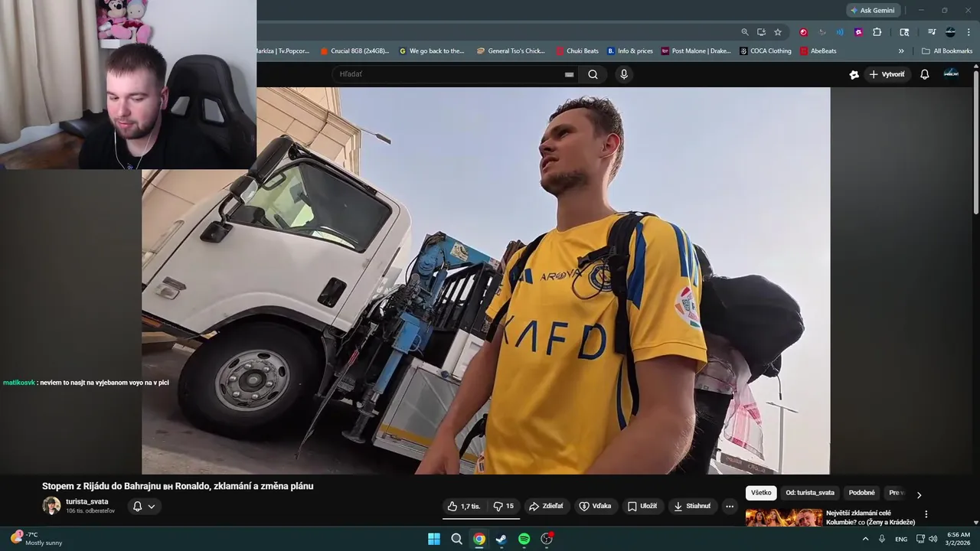Open the Chuki Beats bookmark
Image resolution: width=980 pixels, height=551 pixels.
(x=577, y=51)
